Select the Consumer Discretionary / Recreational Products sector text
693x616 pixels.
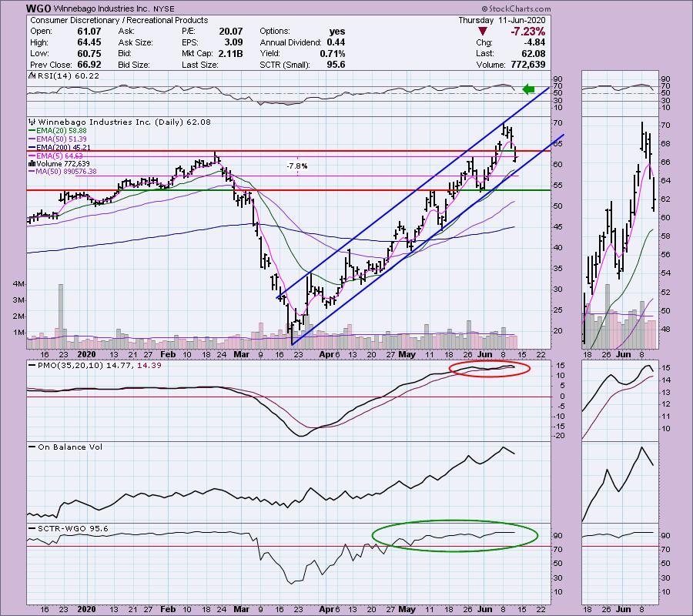(x=119, y=20)
